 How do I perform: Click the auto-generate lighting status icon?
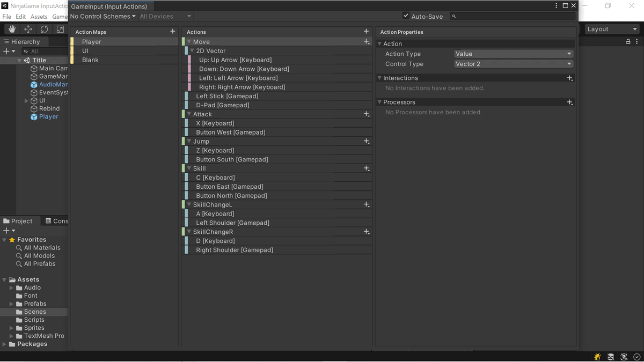coord(624,357)
